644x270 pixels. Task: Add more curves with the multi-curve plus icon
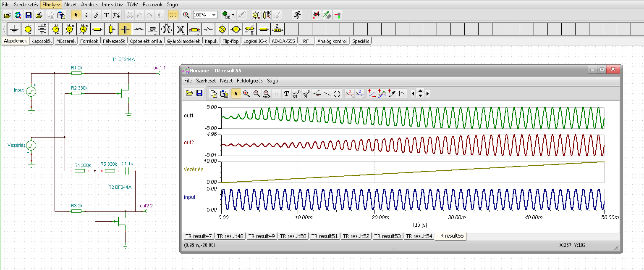point(382,94)
